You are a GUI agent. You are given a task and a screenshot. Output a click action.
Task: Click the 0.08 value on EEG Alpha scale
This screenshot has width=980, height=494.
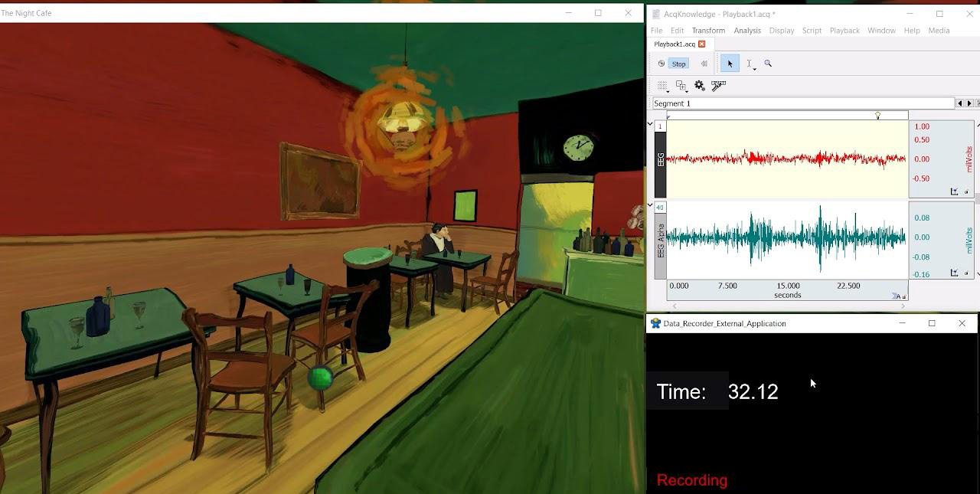click(922, 218)
